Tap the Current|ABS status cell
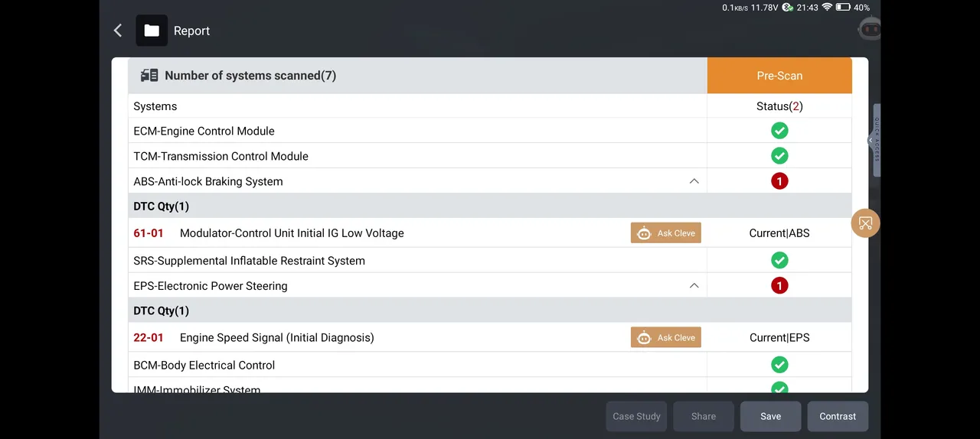980x439 pixels. pos(779,233)
